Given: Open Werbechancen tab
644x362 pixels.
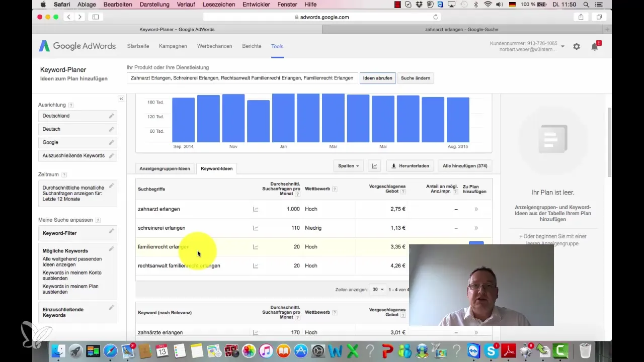Looking at the screenshot, I should tap(214, 46).
